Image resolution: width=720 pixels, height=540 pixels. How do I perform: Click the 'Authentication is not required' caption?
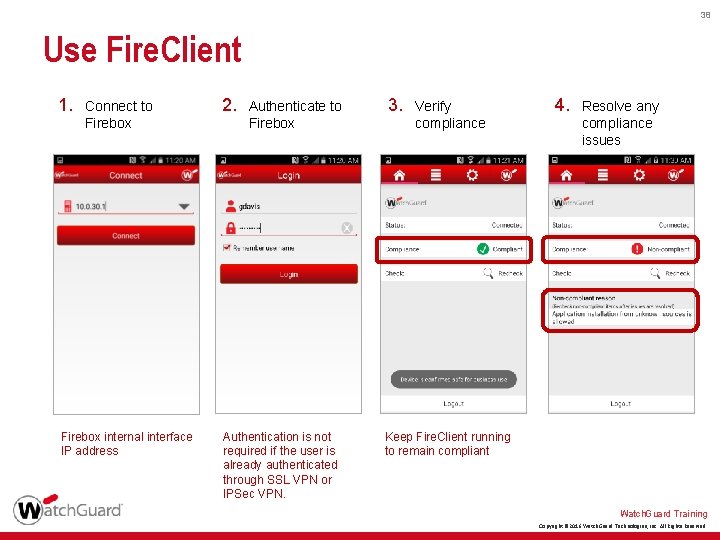click(x=280, y=465)
